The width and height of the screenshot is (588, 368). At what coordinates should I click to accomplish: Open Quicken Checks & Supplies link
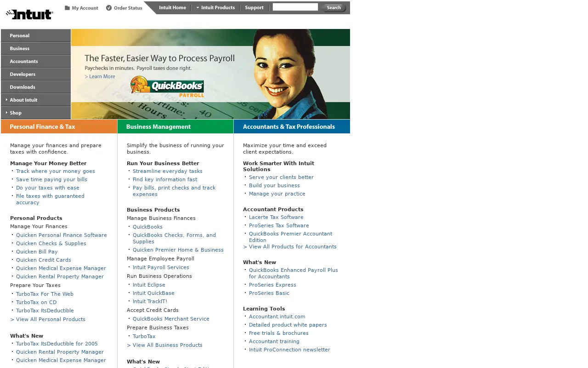[51, 243]
